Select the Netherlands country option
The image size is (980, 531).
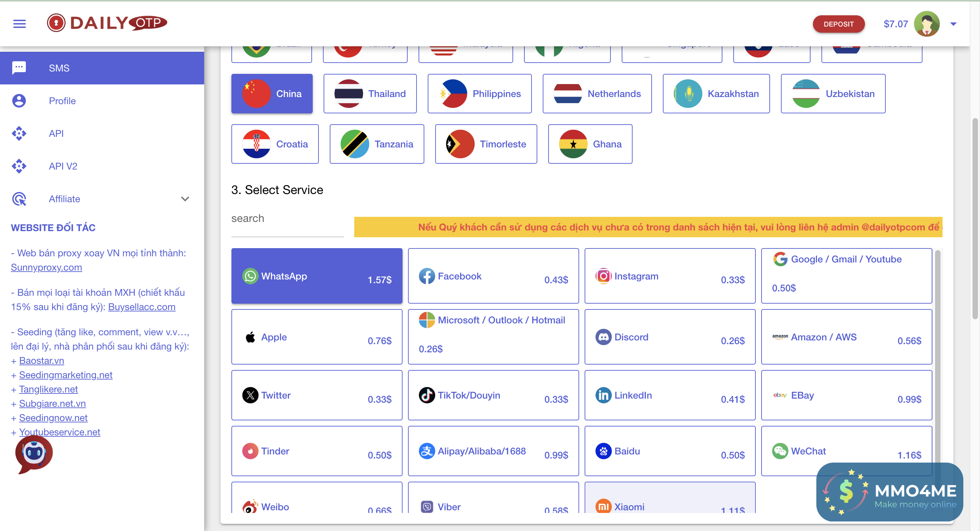click(597, 94)
